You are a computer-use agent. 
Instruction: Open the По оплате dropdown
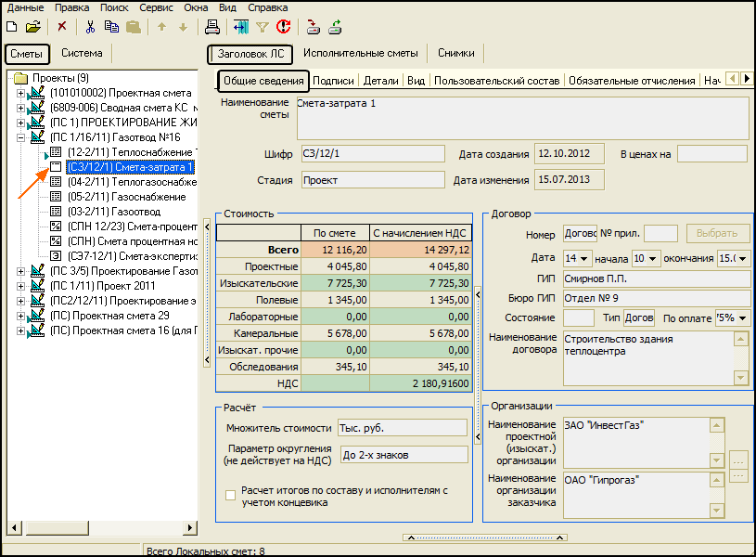coord(742,317)
